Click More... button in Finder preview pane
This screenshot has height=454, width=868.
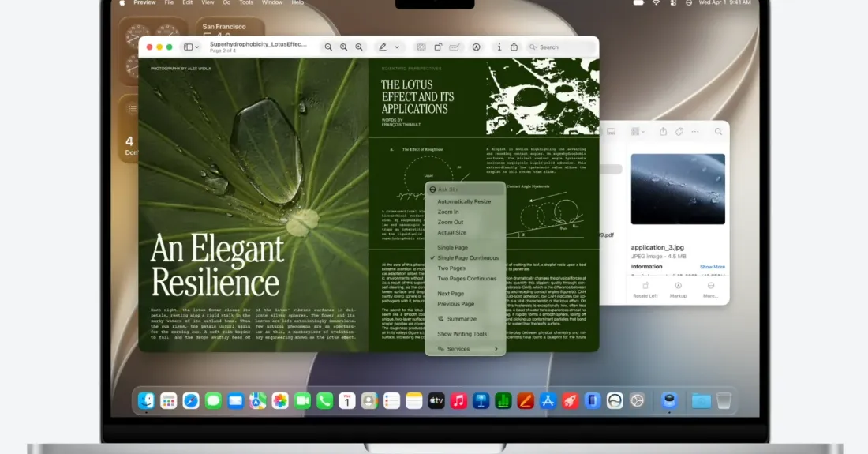coord(711,290)
